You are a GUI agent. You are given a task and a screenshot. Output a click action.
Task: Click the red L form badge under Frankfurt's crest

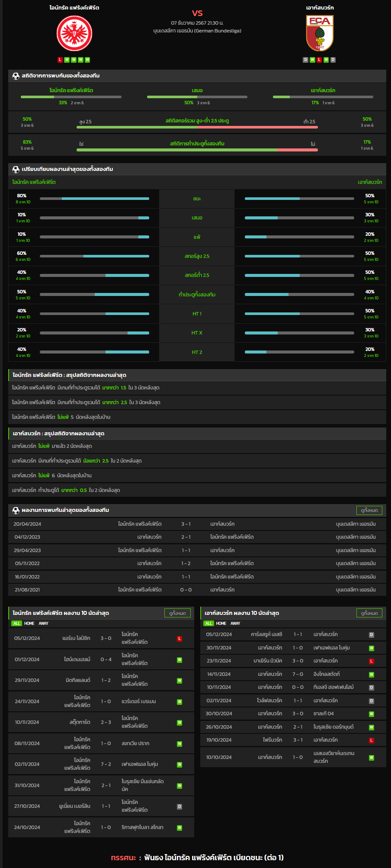click(60, 60)
